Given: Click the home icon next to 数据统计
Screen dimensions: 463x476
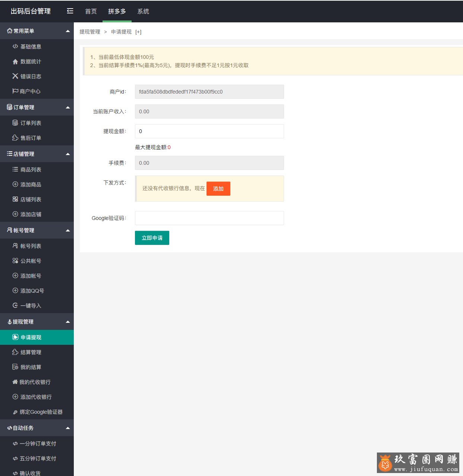Looking at the screenshot, I should pyautogui.click(x=15, y=62).
